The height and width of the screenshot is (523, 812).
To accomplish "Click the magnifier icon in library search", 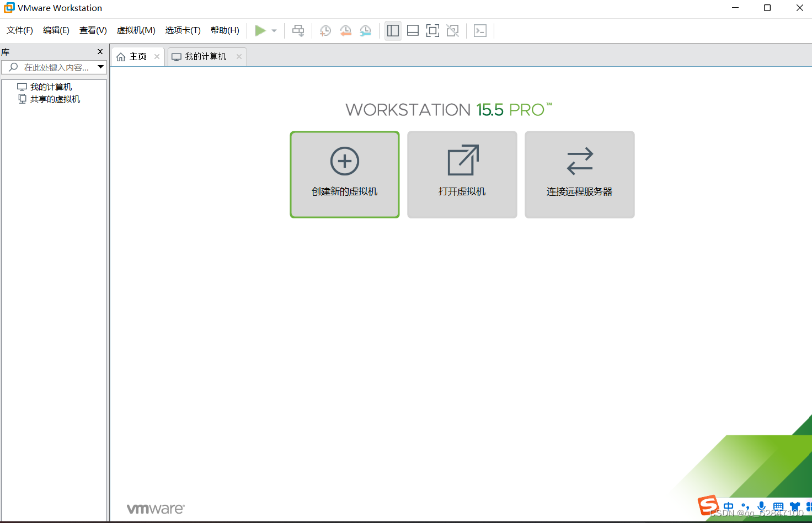I will point(14,67).
